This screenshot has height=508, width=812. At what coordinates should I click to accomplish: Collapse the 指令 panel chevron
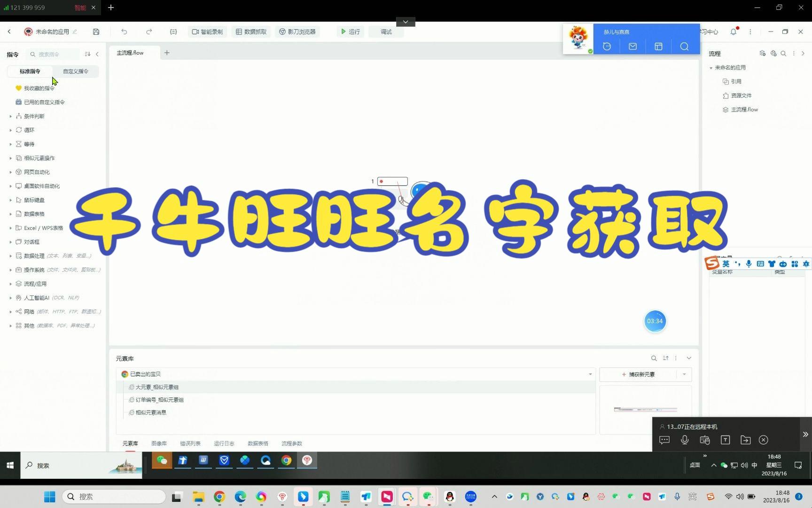[97, 54]
